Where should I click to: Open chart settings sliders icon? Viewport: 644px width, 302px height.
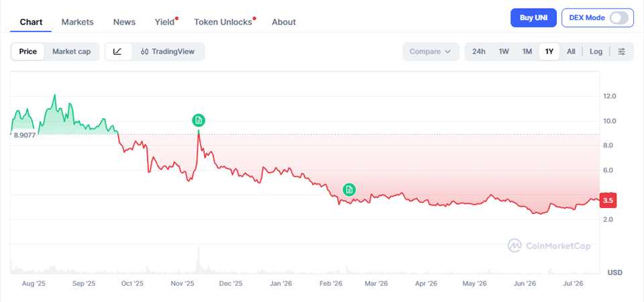click(622, 52)
